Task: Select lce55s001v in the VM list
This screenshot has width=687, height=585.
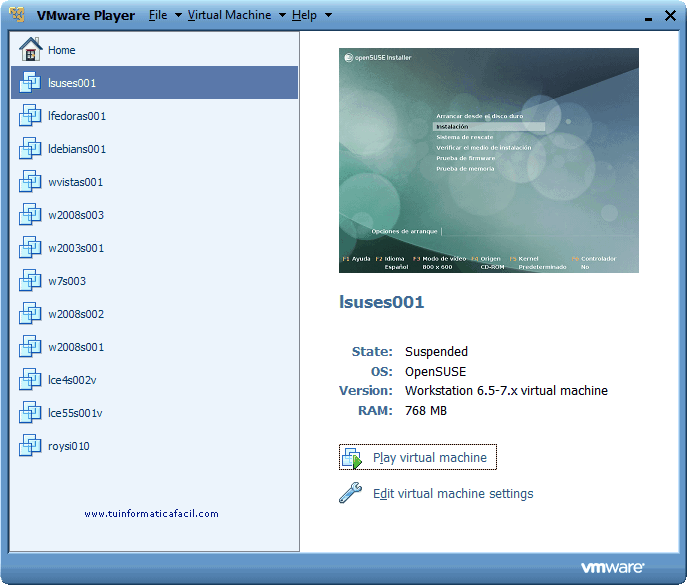Action: (x=154, y=412)
